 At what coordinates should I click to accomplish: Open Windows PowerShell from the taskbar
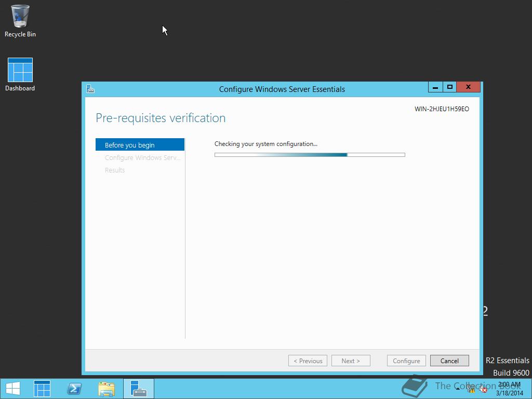pos(74,389)
